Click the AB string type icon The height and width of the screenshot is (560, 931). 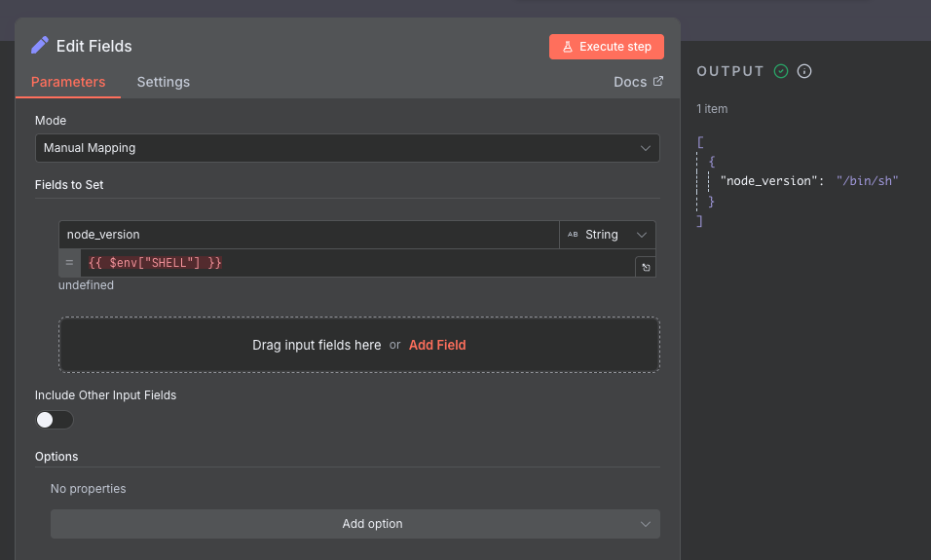[x=573, y=235]
